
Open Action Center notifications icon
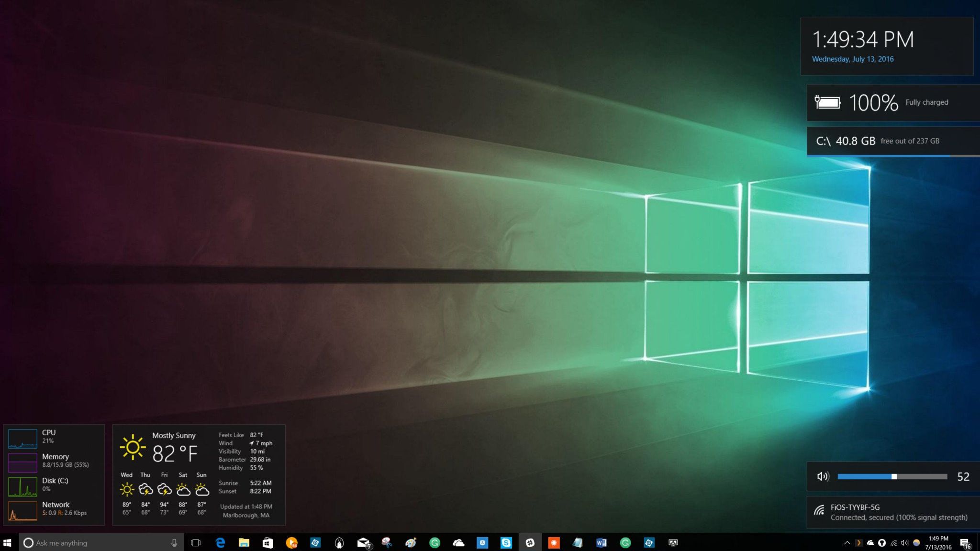pos(965,542)
